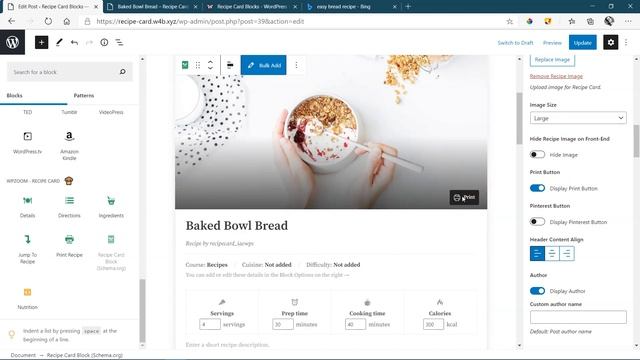
Task: Click the Recipe Card block type icon
Action: tap(185, 65)
